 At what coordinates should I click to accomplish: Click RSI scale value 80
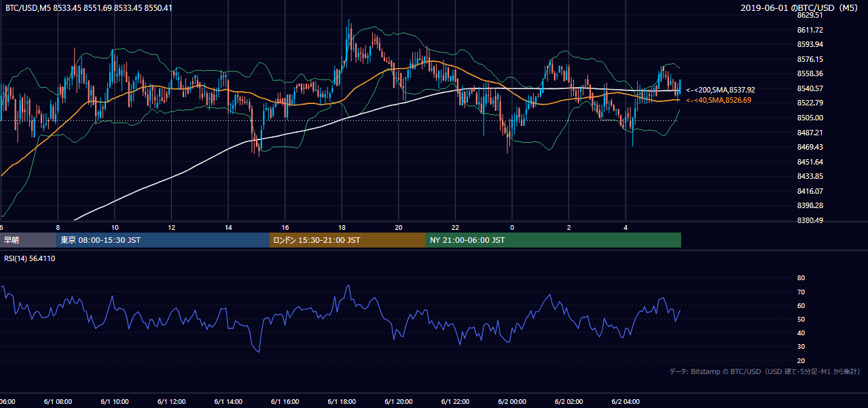801,278
